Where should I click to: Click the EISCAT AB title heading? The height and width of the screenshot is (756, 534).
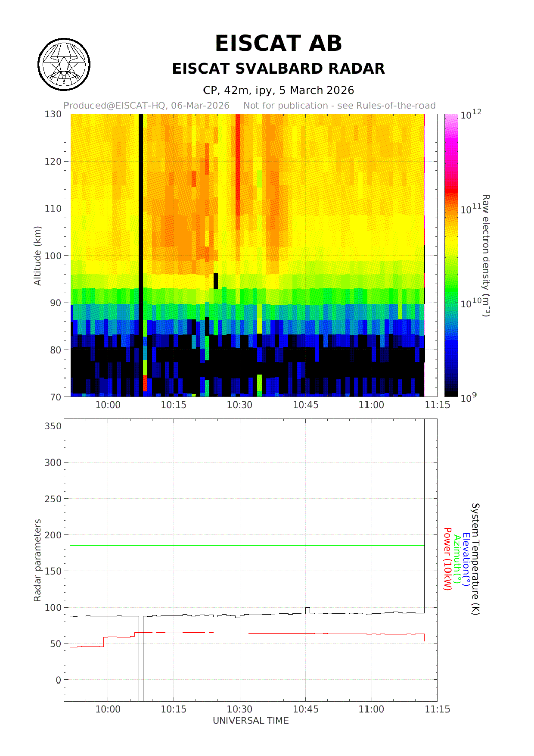278,44
